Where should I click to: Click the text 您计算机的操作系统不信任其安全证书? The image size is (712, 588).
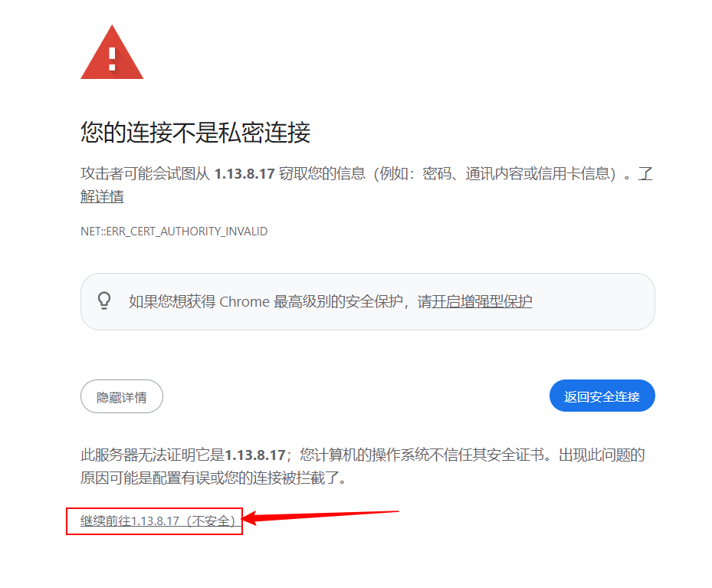[422, 455]
